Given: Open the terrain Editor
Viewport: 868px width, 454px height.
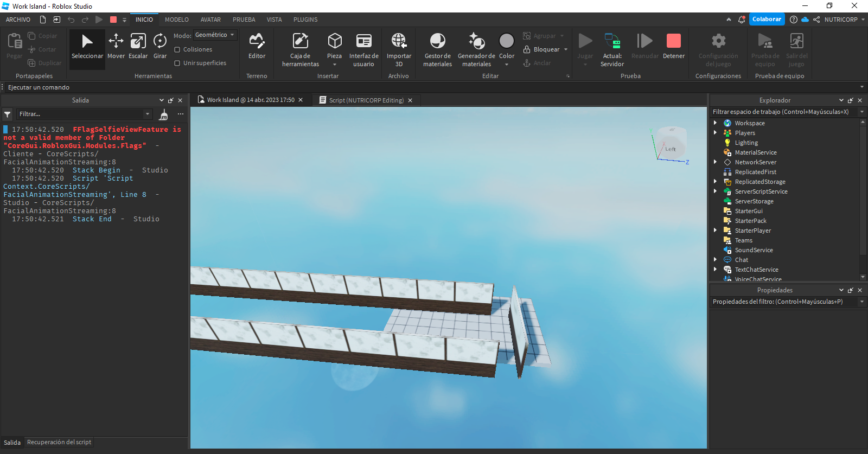Looking at the screenshot, I should pyautogui.click(x=257, y=46).
